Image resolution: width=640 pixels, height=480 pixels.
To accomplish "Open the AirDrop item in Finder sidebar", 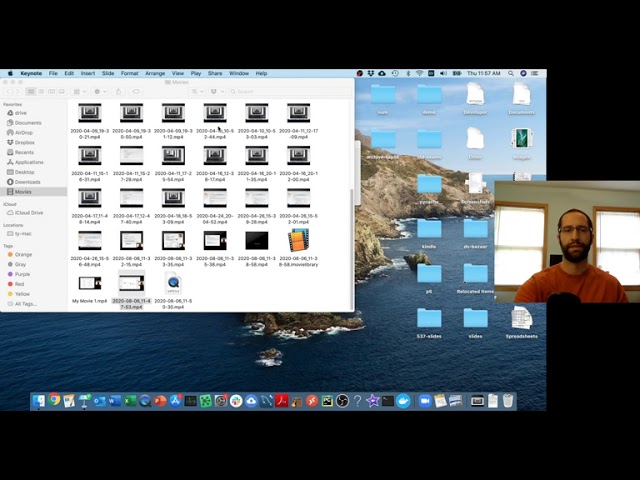I will pyautogui.click(x=23, y=132).
